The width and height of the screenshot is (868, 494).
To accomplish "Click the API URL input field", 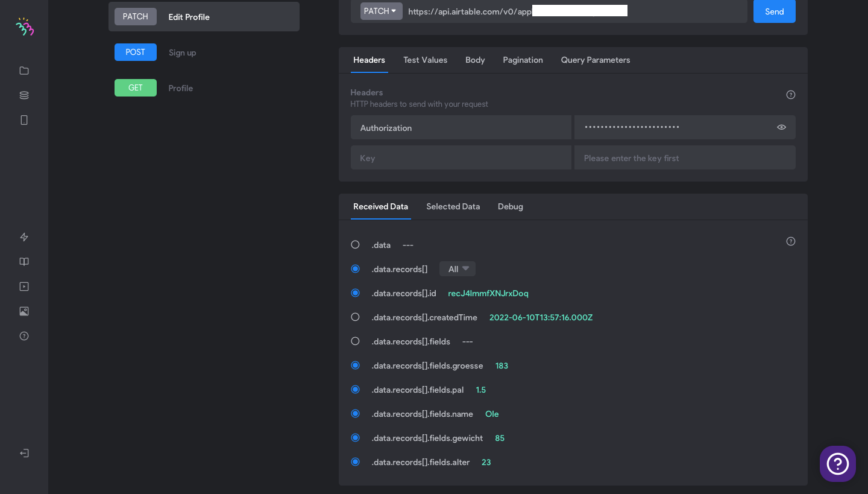I will [x=574, y=11].
